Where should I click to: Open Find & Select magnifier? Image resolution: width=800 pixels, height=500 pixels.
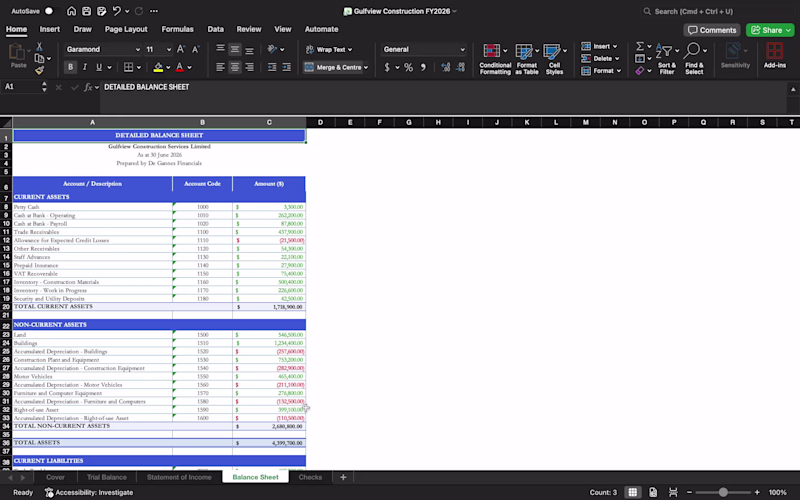pyautogui.click(x=694, y=59)
